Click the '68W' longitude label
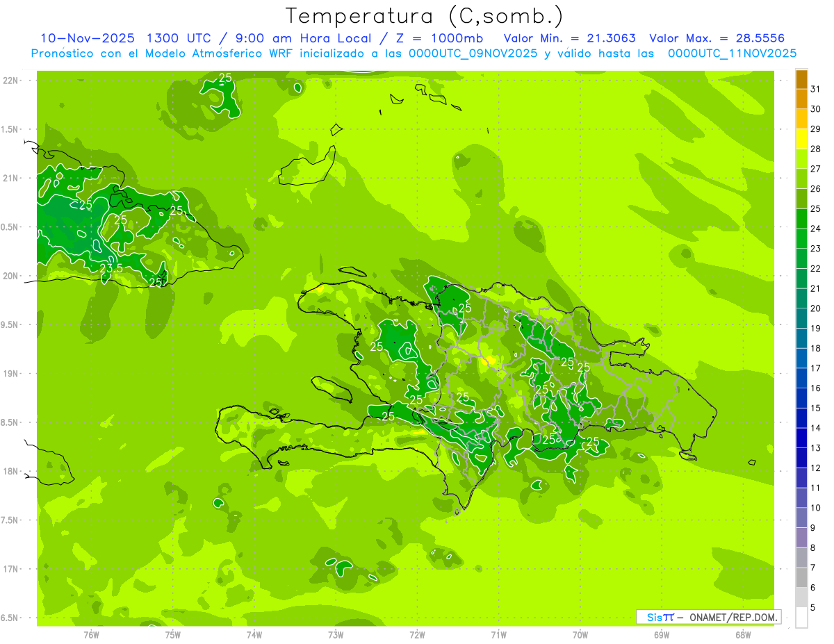This screenshot has width=834, height=644. [743, 634]
